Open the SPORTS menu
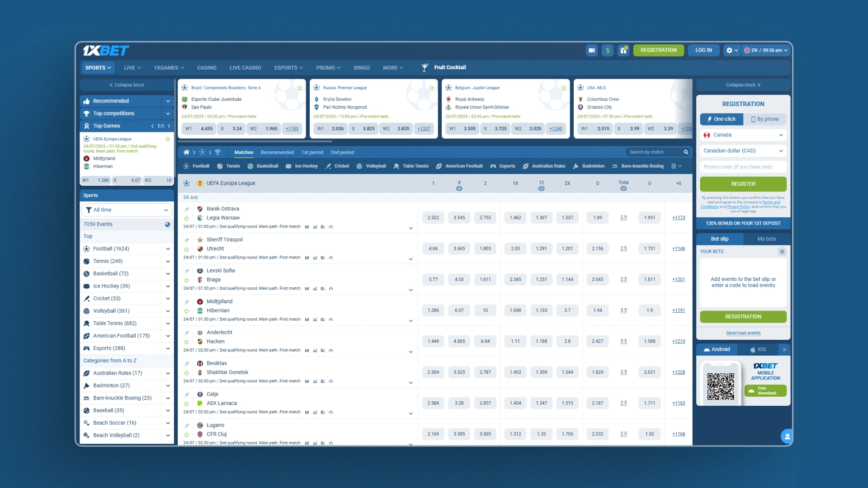 click(x=98, y=68)
